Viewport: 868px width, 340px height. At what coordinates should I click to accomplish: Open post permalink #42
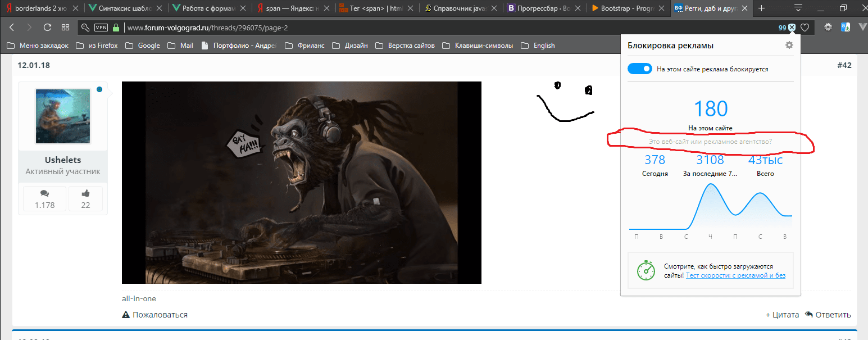(844, 65)
